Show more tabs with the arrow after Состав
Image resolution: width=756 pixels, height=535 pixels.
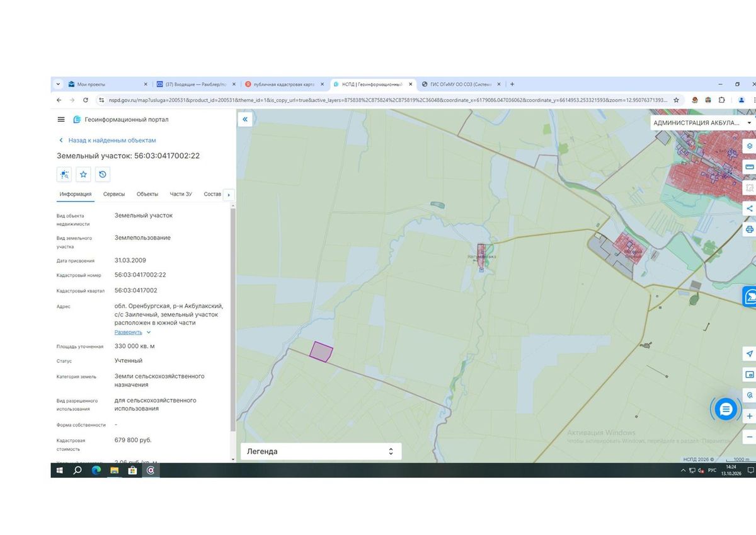(x=228, y=195)
